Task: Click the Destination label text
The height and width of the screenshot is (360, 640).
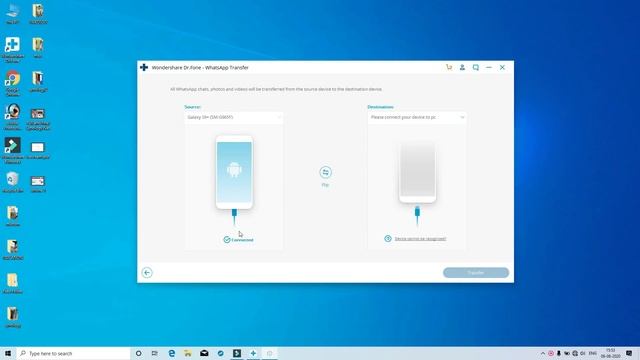Action: click(x=380, y=107)
